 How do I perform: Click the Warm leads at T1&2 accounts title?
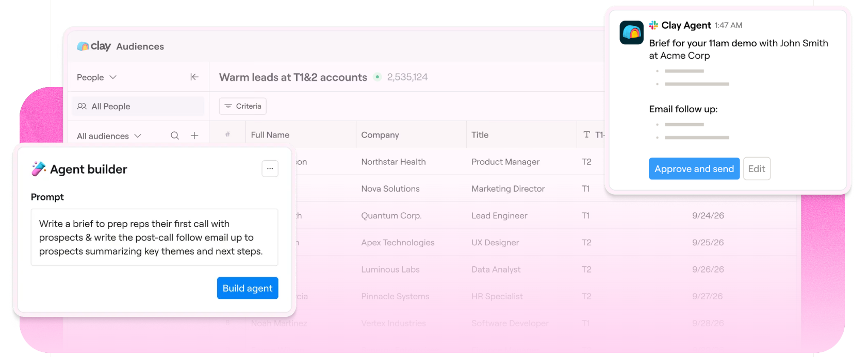tap(293, 77)
